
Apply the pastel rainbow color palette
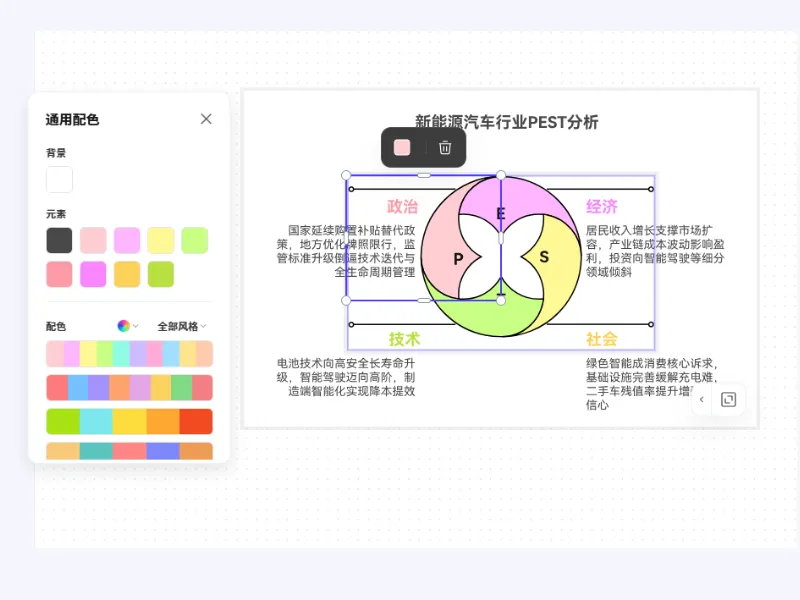coord(129,354)
